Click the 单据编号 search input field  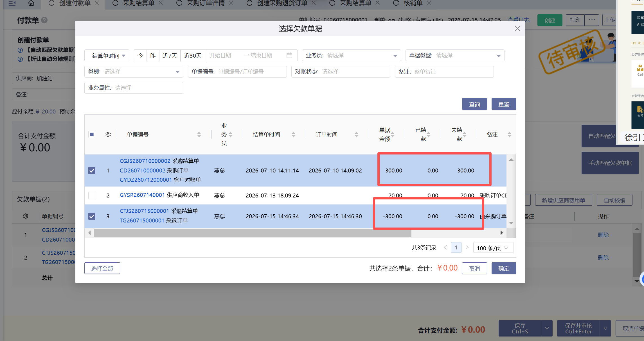237,72
